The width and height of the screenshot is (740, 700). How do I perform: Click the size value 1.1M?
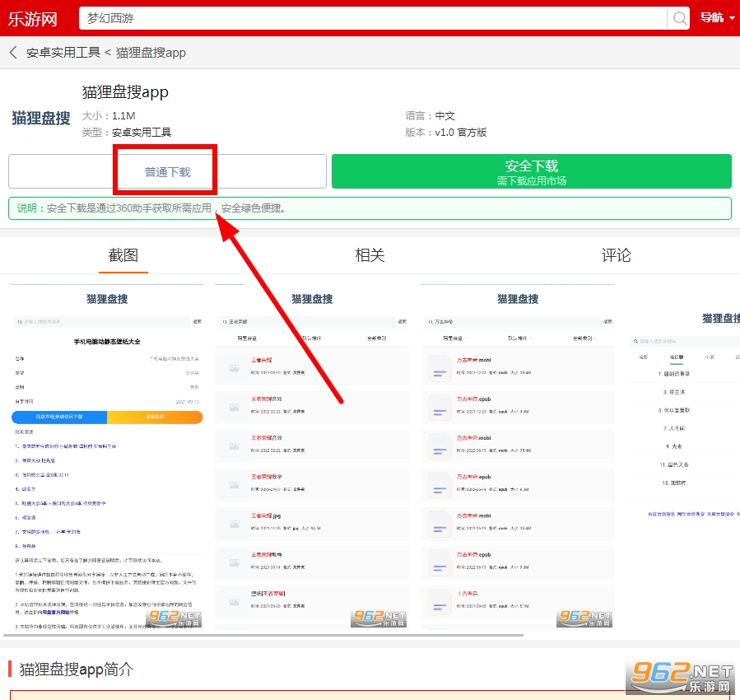pyautogui.click(x=123, y=115)
